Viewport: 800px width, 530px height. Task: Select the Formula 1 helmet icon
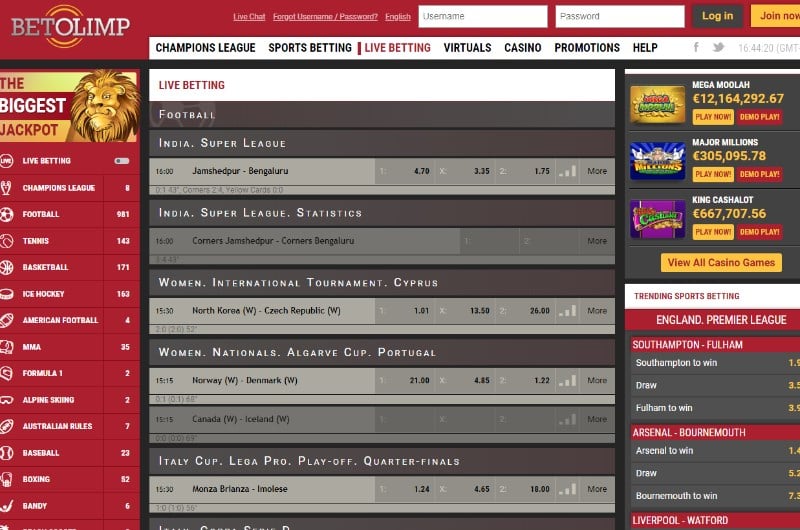click(8, 373)
